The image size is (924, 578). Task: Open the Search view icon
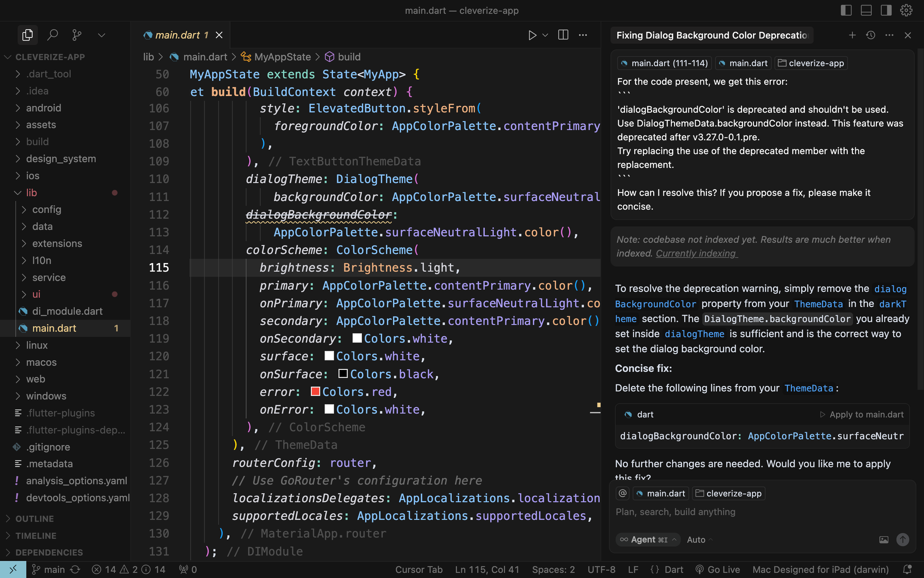[53, 35]
